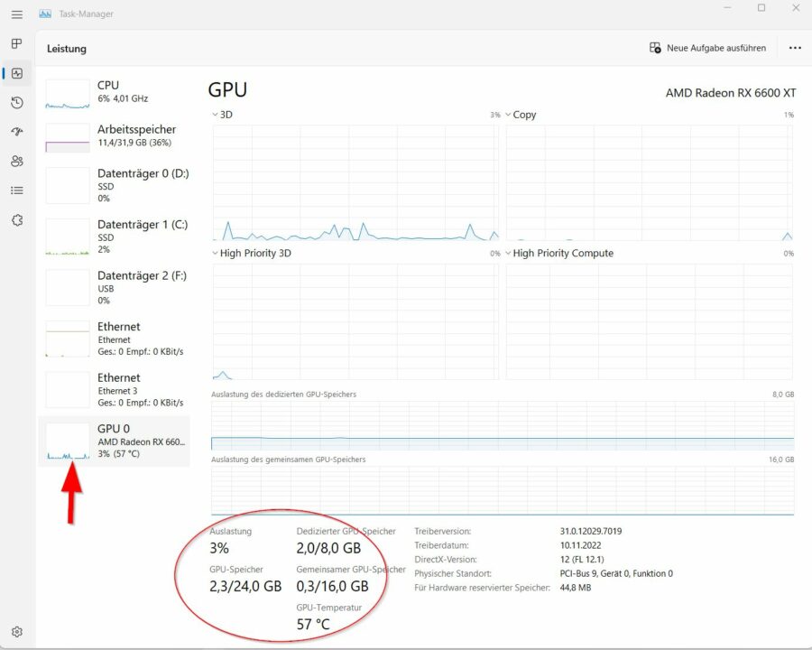
Task: Open the App-Verlauf history icon
Action: [15, 102]
